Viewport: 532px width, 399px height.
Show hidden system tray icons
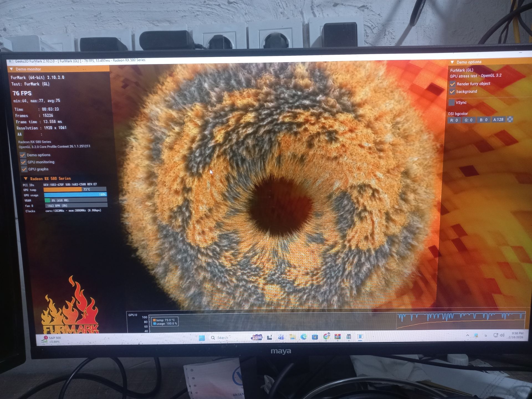point(467,335)
